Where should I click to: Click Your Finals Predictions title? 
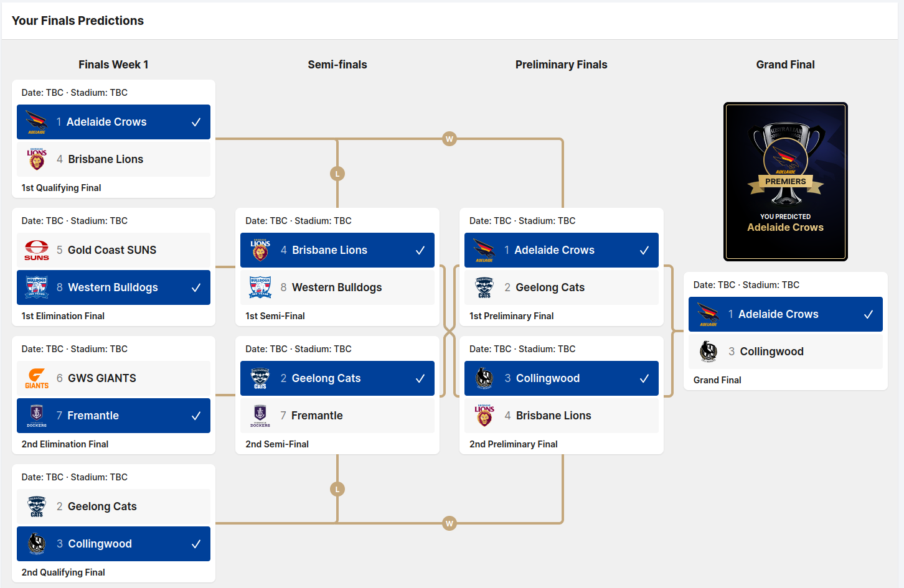coord(78,21)
